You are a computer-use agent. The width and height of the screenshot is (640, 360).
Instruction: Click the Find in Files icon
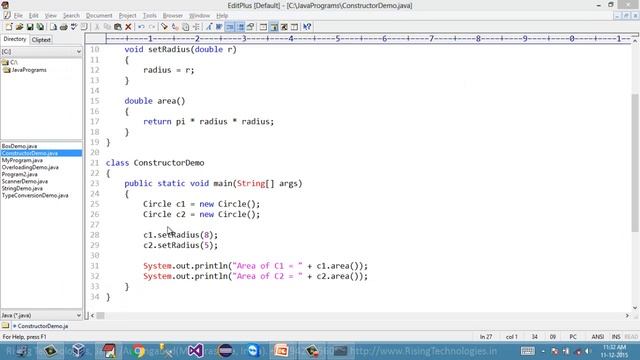coord(185,27)
